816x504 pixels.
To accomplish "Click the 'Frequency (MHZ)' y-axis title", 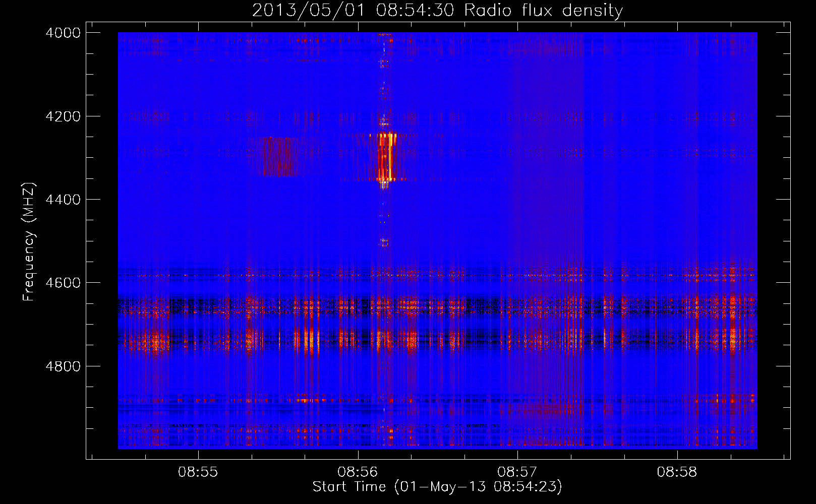I will click(x=29, y=241).
